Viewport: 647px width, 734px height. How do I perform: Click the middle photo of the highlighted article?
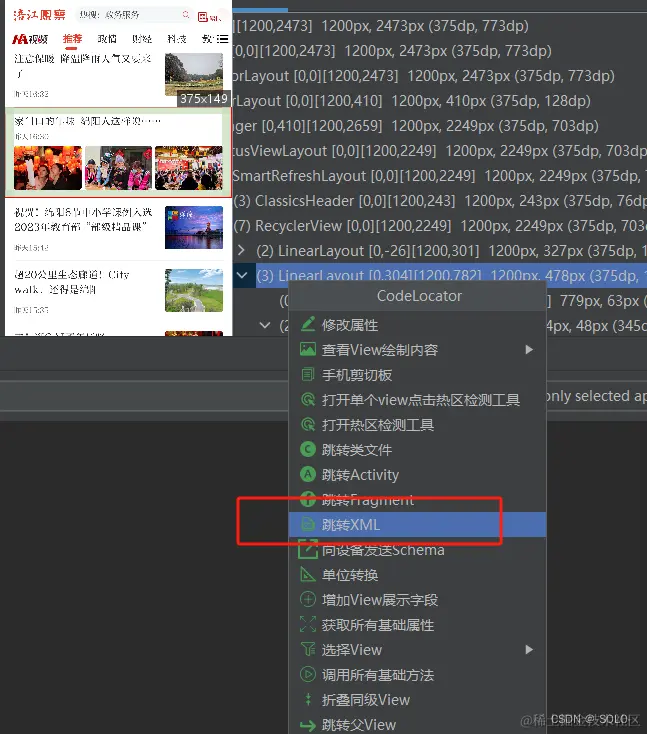pyautogui.click(x=118, y=168)
